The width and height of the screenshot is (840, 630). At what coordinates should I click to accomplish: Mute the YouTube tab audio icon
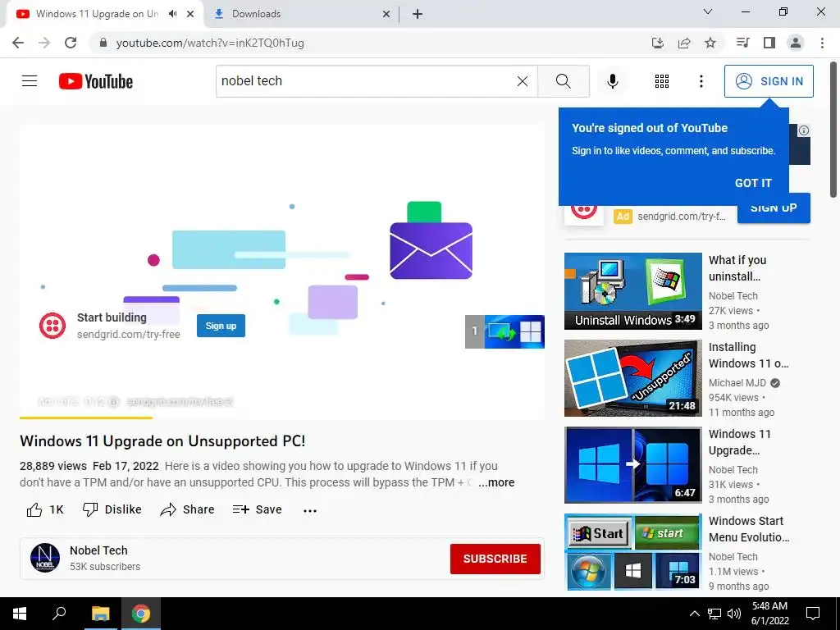coord(172,14)
